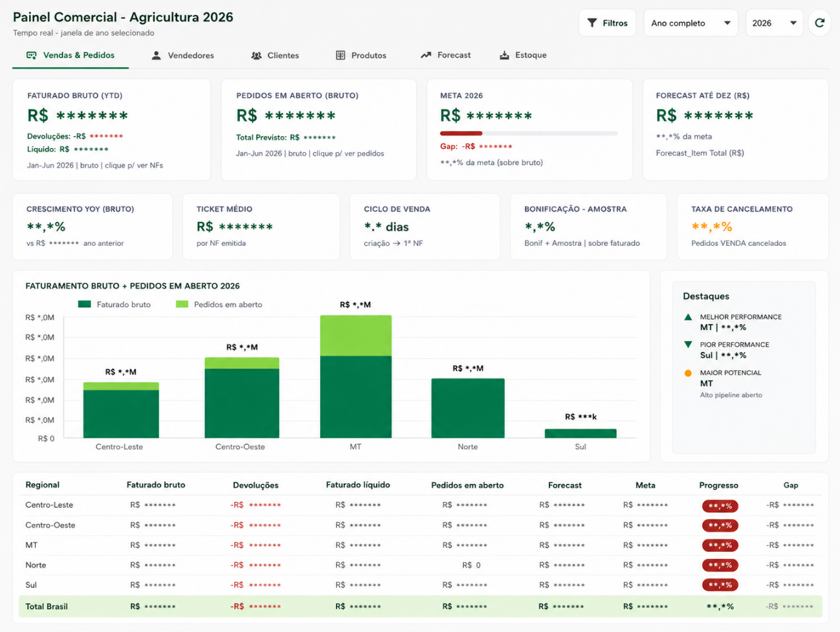
Task: Click the Bonificação - Amostra card title
Action: tap(575, 209)
